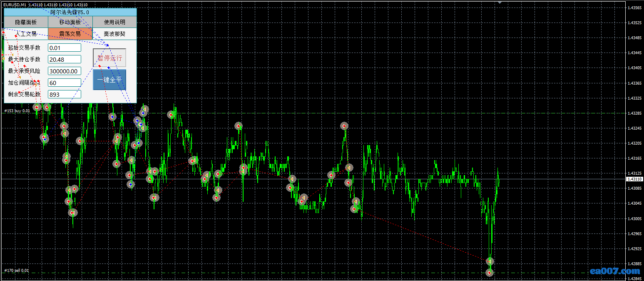Click the 剩余交易轮数 field showing 893

coord(65,95)
